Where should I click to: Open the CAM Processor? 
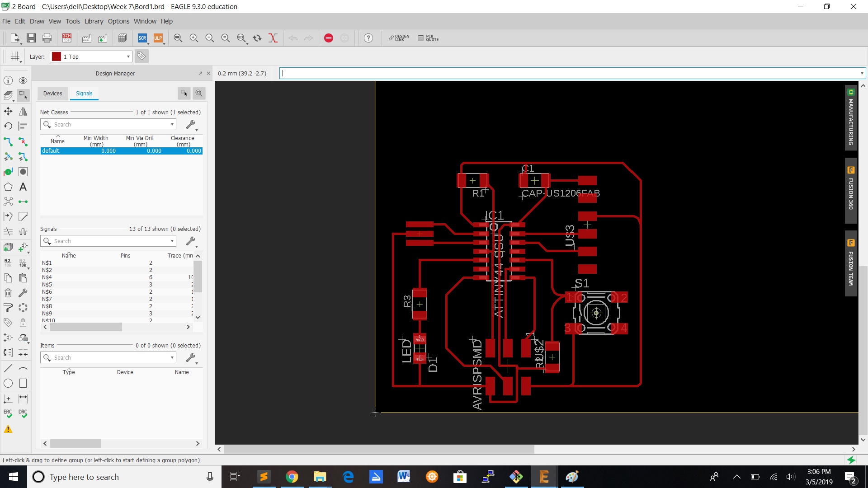(86, 38)
